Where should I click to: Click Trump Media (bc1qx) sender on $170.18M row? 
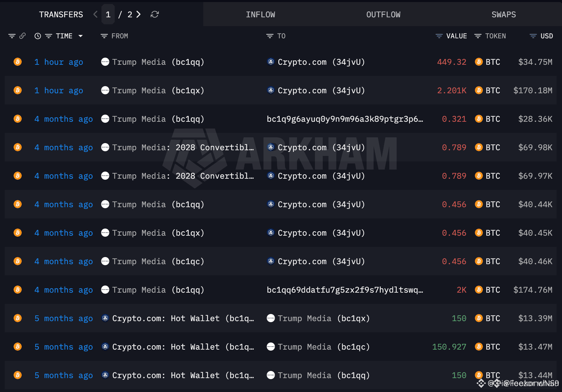[158, 91]
